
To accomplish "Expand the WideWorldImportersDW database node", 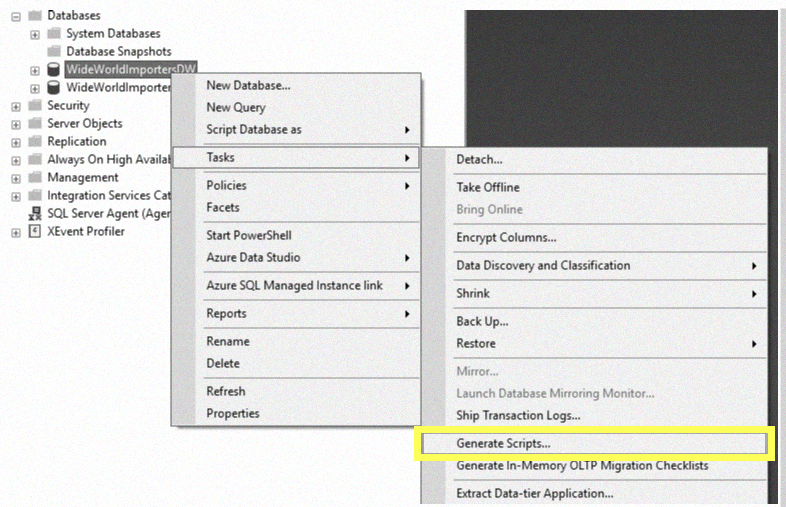I will pos(35,71).
